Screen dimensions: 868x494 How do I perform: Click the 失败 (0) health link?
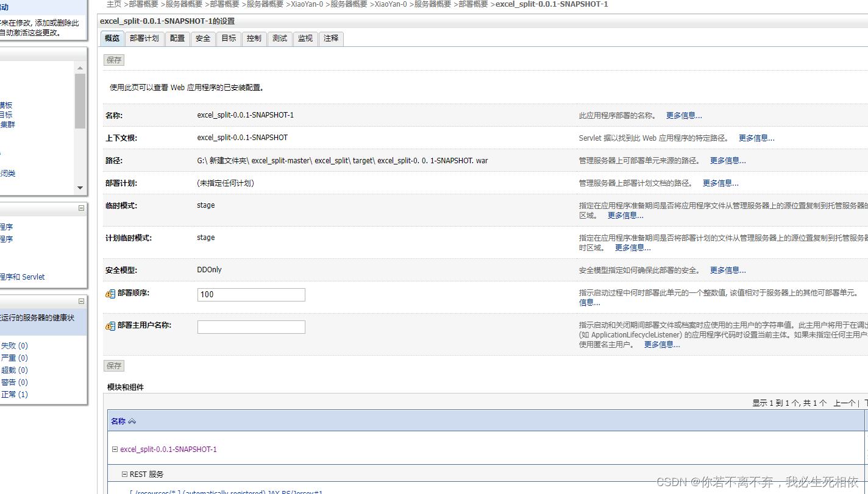[15, 345]
